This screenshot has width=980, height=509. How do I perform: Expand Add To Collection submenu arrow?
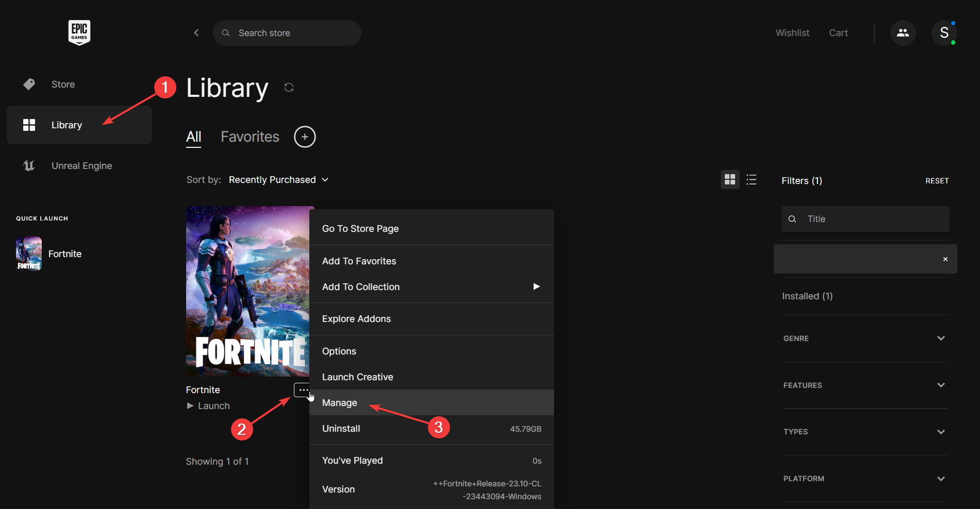537,286
